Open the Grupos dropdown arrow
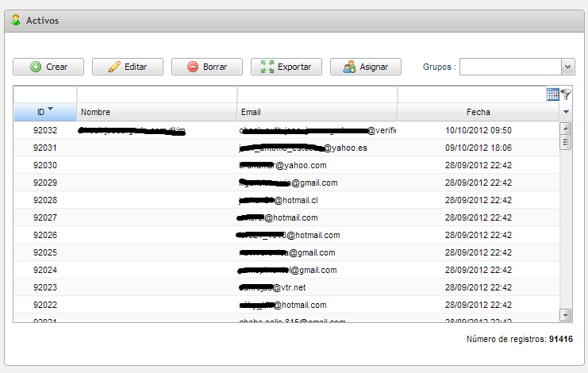 click(x=567, y=67)
